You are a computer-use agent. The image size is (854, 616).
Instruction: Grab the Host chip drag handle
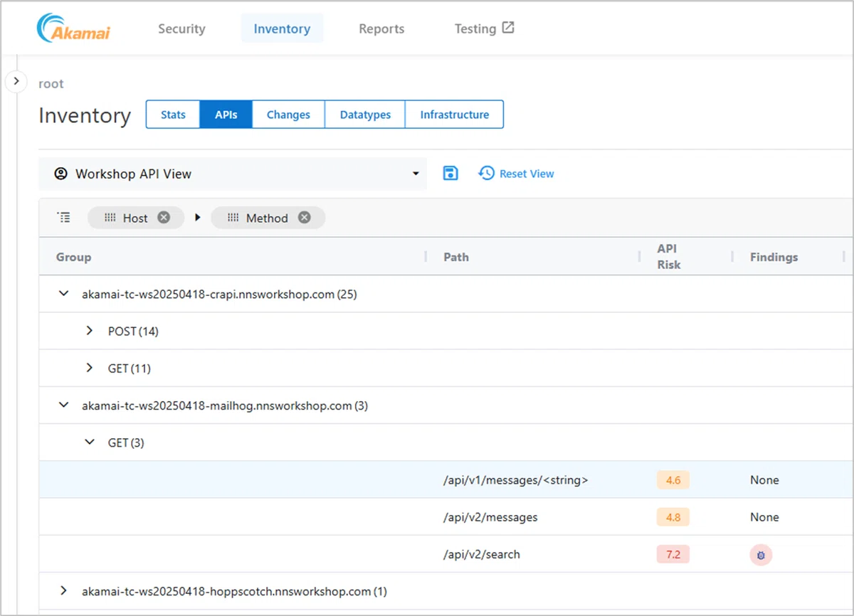click(x=110, y=218)
